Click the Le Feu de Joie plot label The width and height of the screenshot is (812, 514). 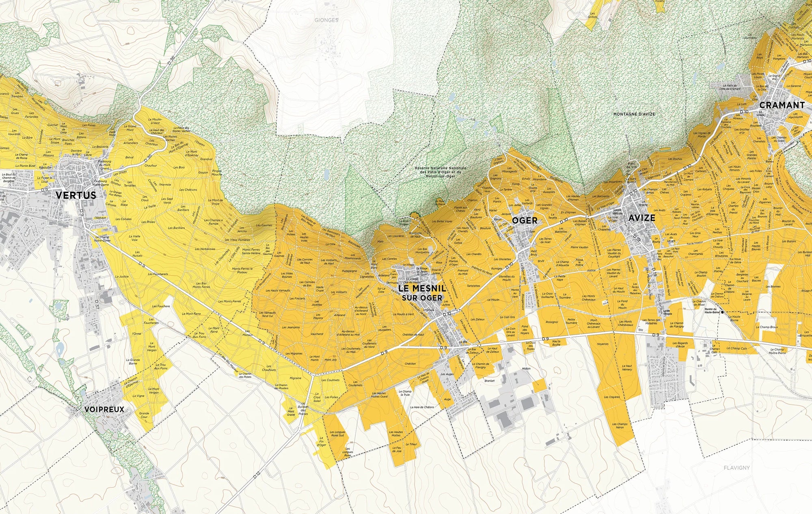pyautogui.click(x=397, y=449)
